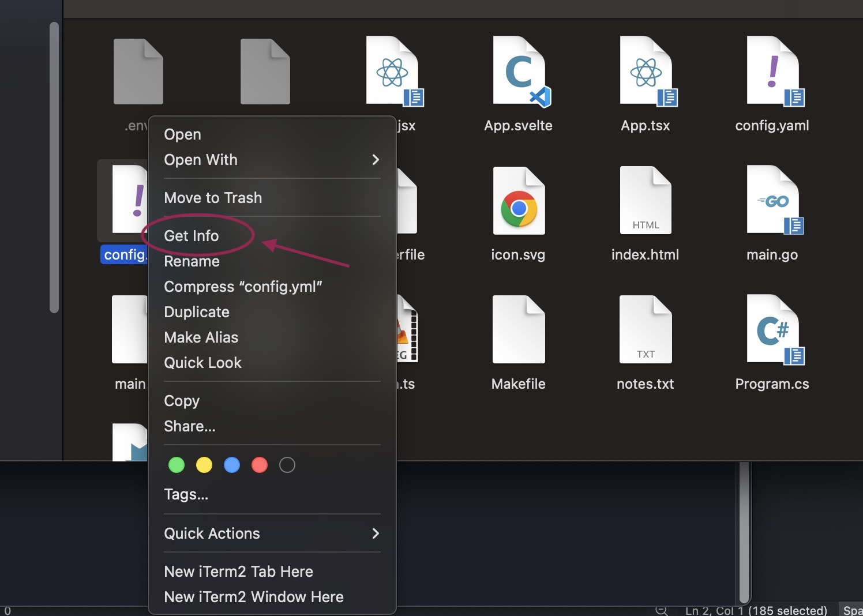
Task: Choose Get Info from context menu
Action: point(192,236)
